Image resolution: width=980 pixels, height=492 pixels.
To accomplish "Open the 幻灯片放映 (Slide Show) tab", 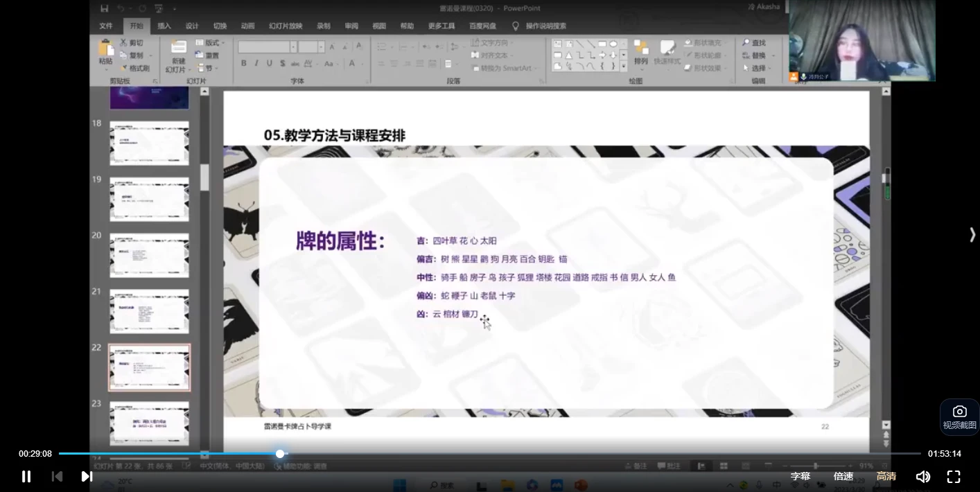I will click(x=285, y=26).
